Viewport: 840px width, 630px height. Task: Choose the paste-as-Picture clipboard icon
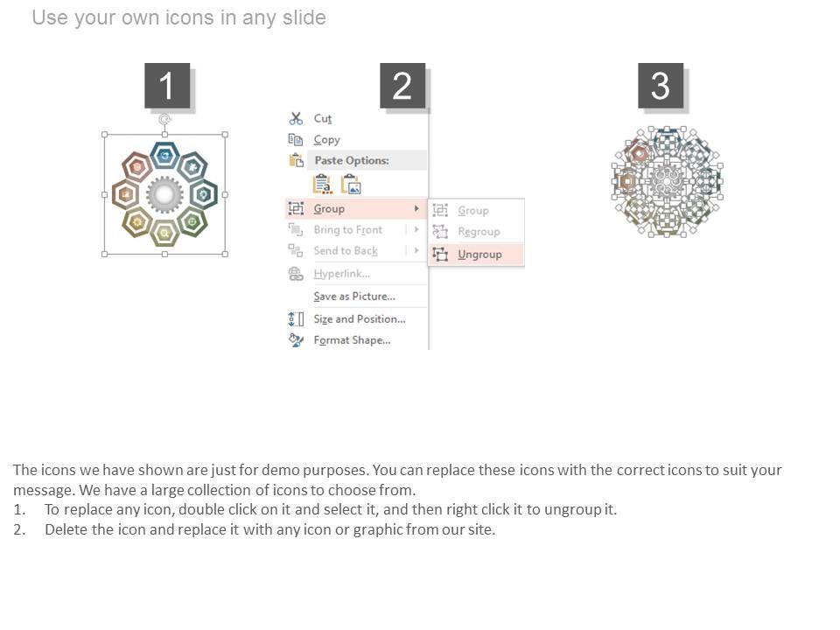(x=351, y=185)
